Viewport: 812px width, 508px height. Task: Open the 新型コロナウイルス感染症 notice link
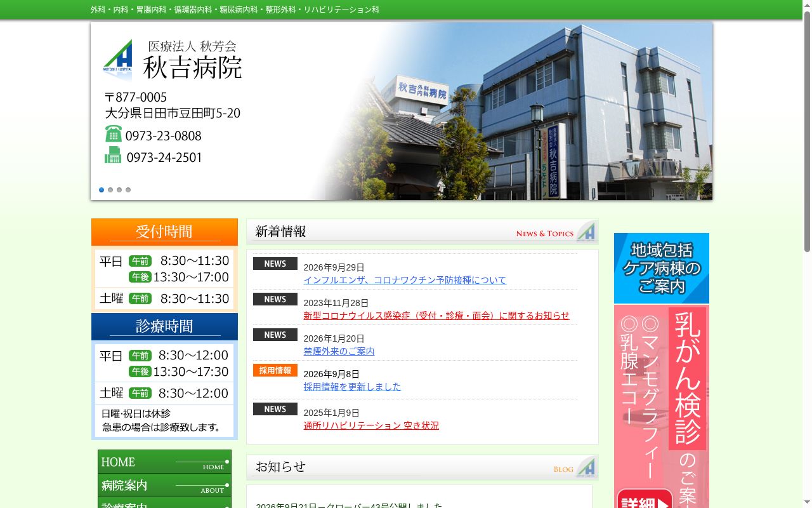coord(436,316)
